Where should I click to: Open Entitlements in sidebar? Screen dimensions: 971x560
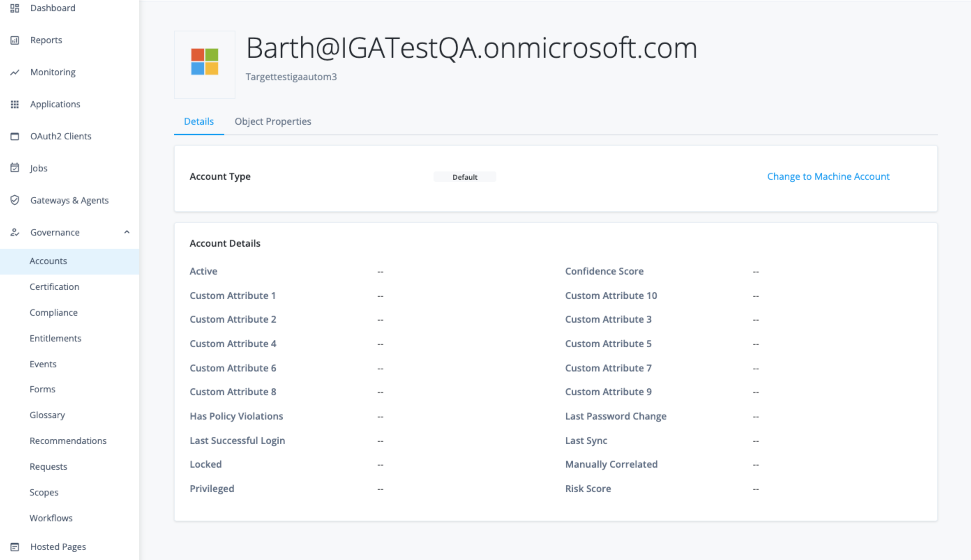click(55, 338)
